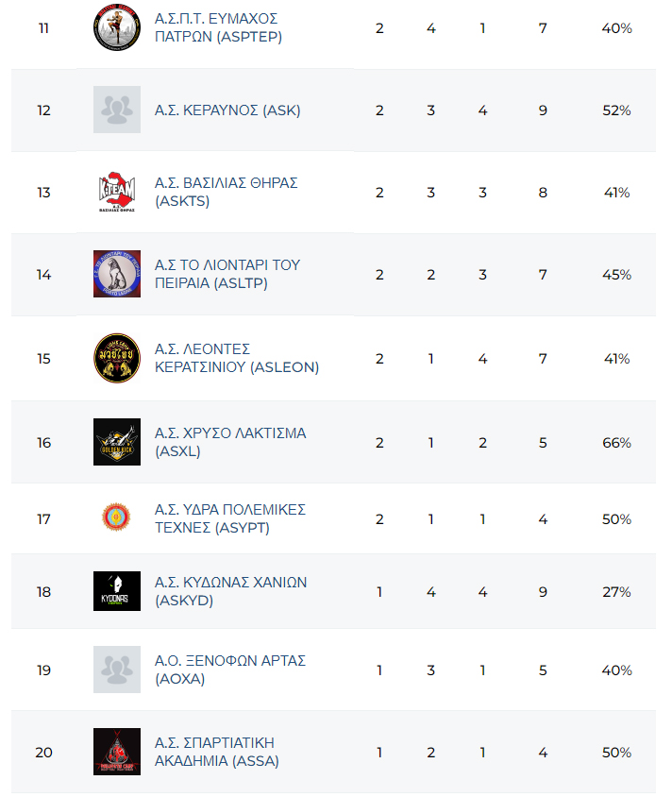Open Α.Σ. ΥΔΡΑ ΠΟΛΕΜΙΚΕΣ ΤΕΧΝΕΣ (ASYPT) link
The height and width of the screenshot is (797, 672).
(x=229, y=518)
